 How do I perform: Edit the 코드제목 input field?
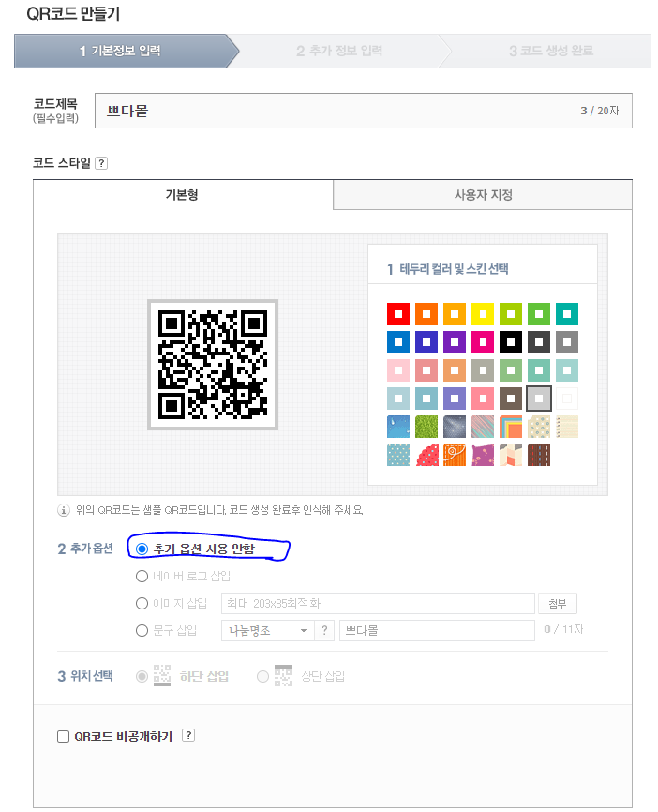click(x=364, y=111)
